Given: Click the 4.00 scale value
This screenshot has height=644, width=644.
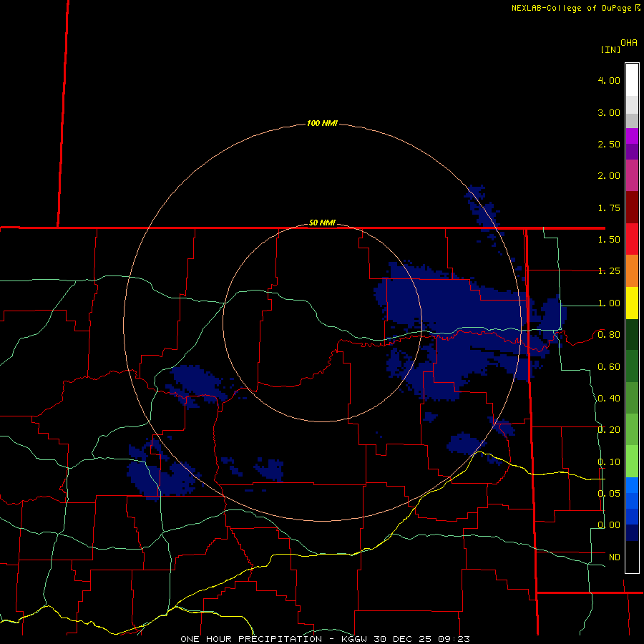Looking at the screenshot, I should coord(609,80).
